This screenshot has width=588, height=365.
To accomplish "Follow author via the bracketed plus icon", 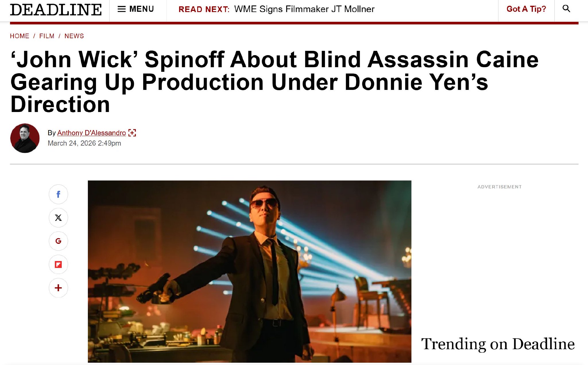I will 132,133.
